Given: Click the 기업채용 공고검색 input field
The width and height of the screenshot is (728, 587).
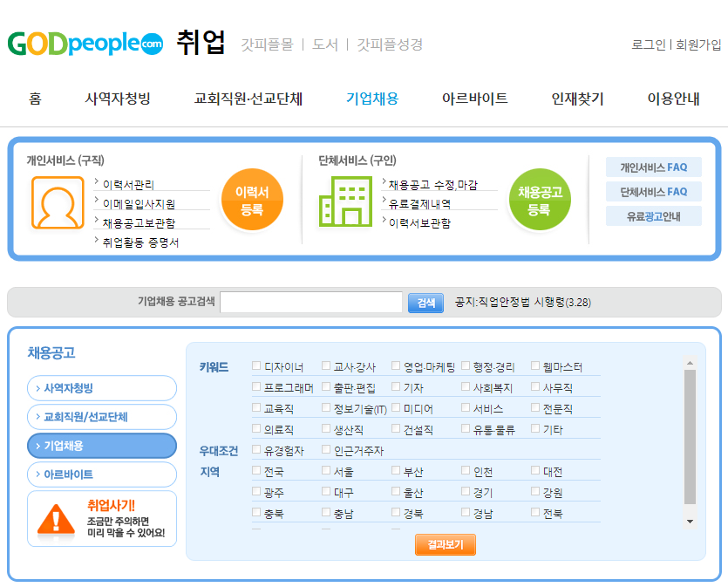Looking at the screenshot, I should 311,303.
